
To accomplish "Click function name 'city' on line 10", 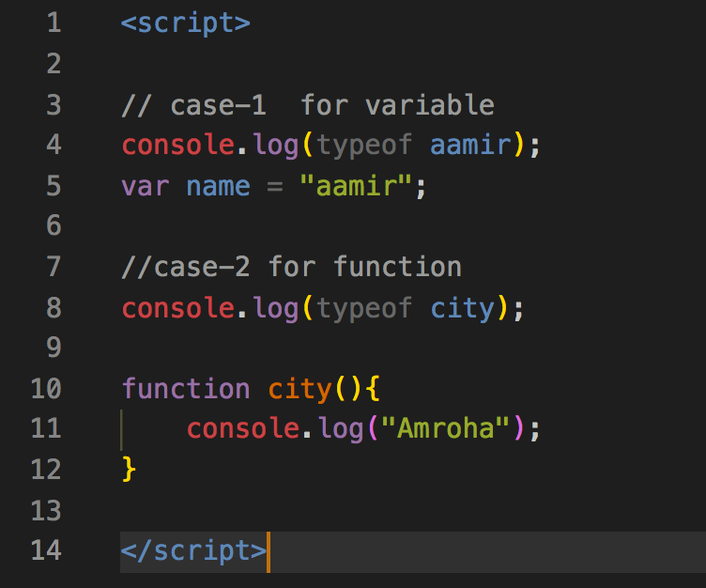I will (299, 389).
